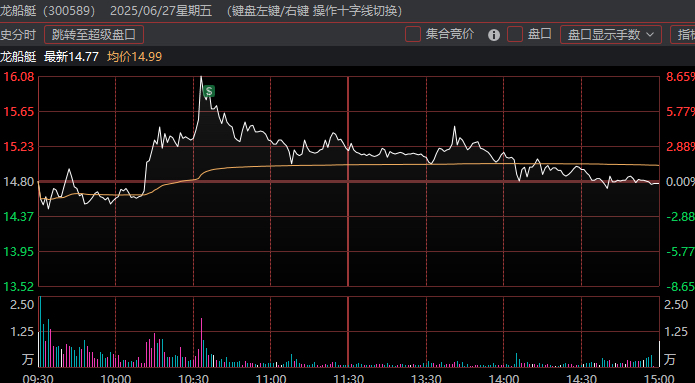The image size is (695, 383).
Task: Toggle the 盘口 checkbox
Action: coord(515,35)
